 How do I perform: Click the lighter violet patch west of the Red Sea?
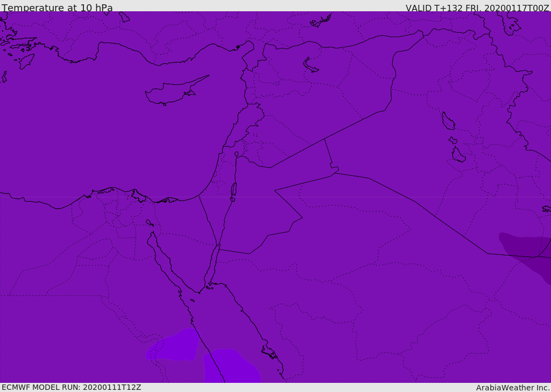[x=174, y=345]
